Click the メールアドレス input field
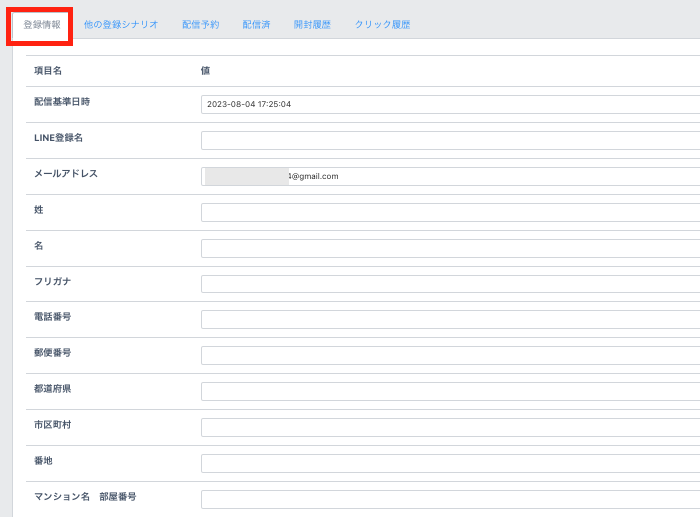This screenshot has width=700, height=517. [500, 176]
